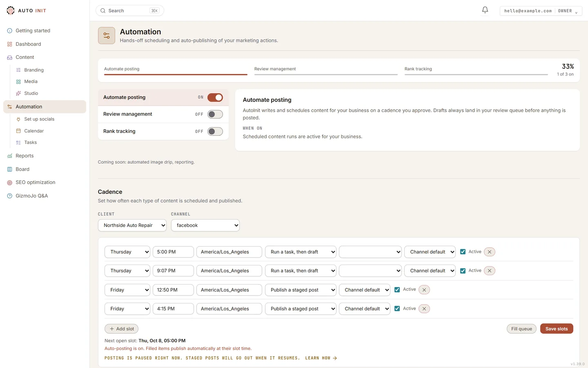Click the Studio sparkle icon
Screen dimensions: 588x368
point(18,93)
